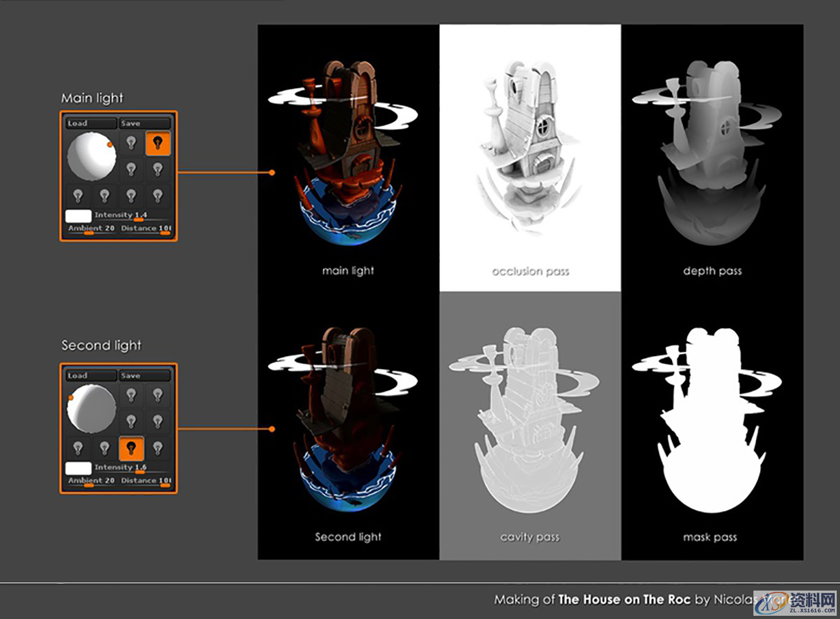Select the bottom-right lightbulb in Main light panel

pyautogui.click(x=157, y=196)
